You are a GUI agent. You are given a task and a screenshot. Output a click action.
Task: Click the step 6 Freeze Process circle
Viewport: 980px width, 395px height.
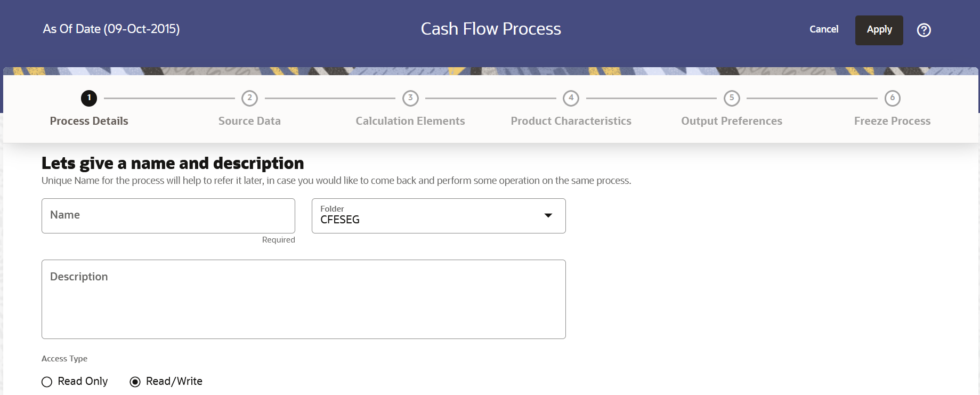click(x=892, y=98)
